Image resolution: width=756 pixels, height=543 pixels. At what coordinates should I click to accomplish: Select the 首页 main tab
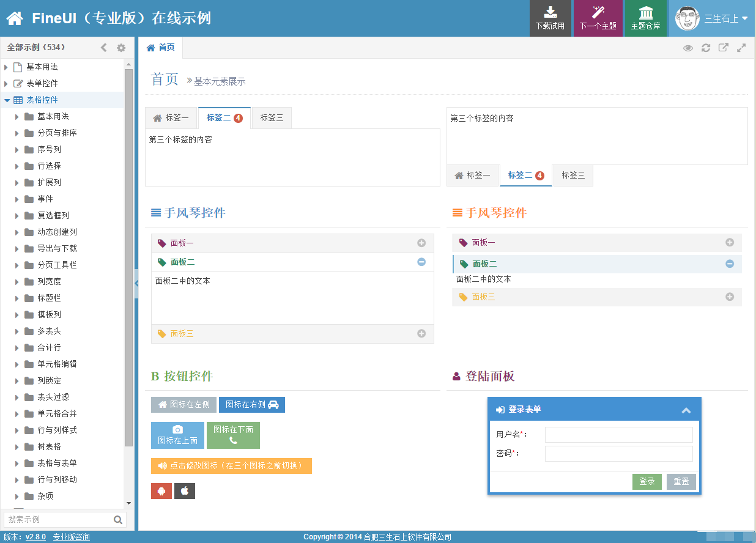coord(161,48)
